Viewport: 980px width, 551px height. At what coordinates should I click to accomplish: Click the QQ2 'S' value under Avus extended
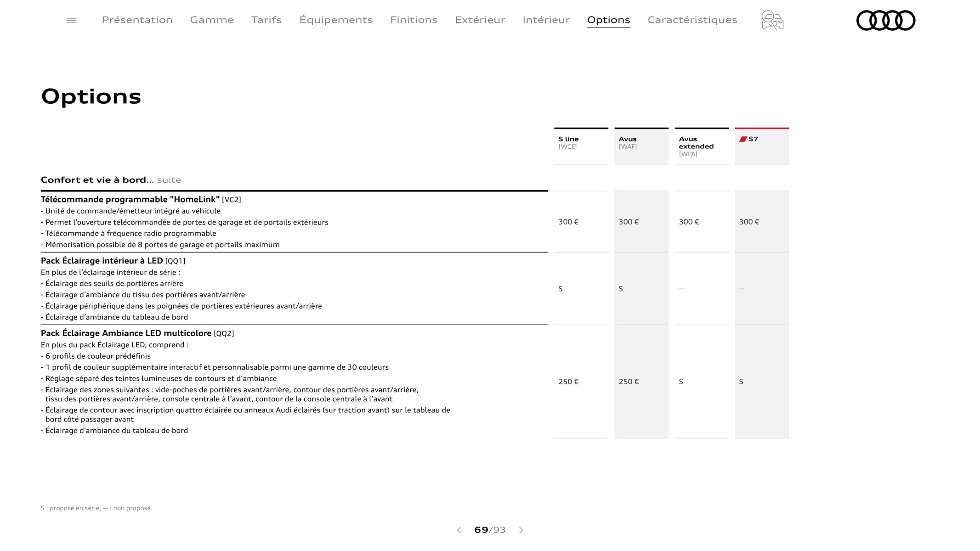coord(681,382)
